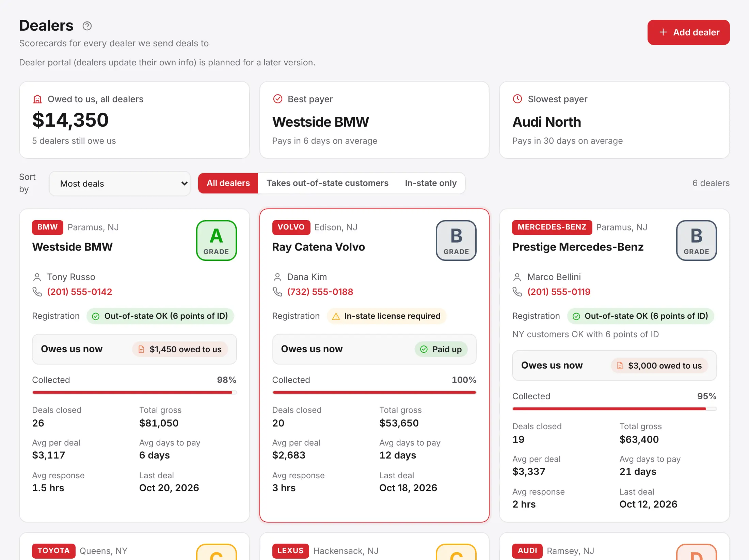Click the A grade badge on Westside BMW
Viewport: 749px width, 560px height.
217,240
